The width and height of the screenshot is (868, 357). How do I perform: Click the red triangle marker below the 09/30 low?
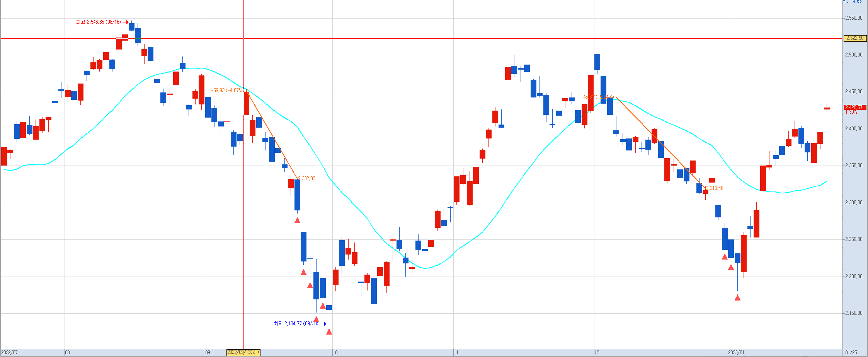click(x=329, y=332)
